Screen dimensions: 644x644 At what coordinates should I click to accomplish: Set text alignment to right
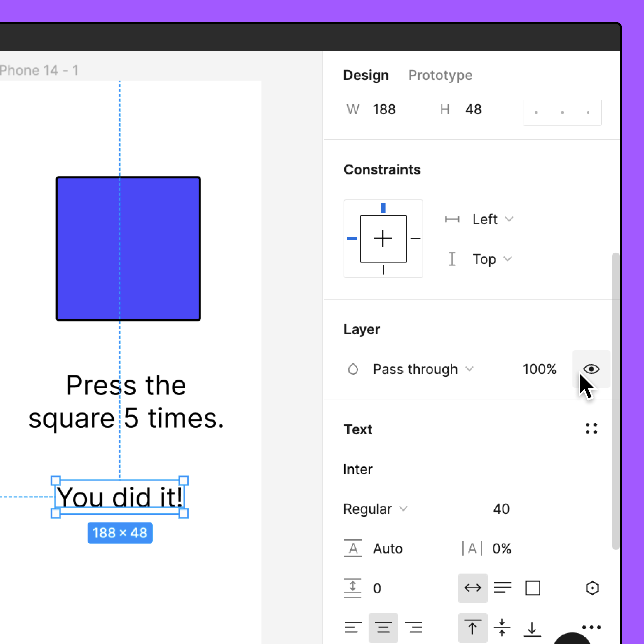(413, 627)
